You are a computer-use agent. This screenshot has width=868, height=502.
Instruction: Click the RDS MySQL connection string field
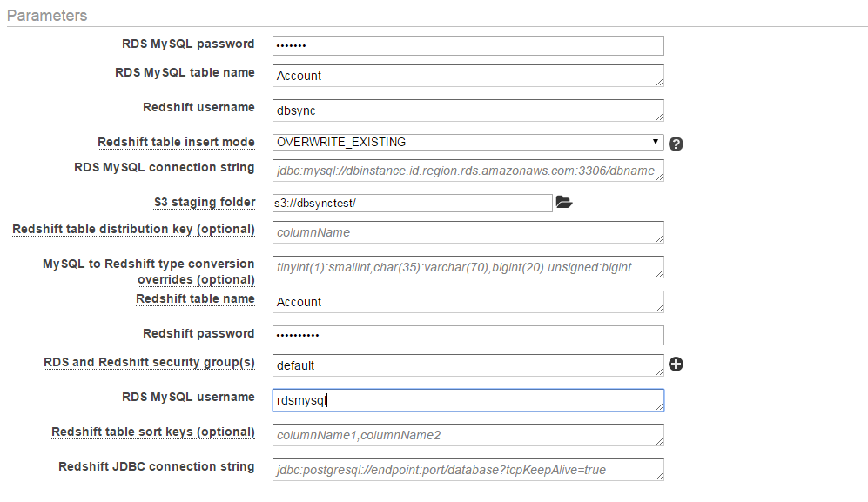[x=468, y=171]
